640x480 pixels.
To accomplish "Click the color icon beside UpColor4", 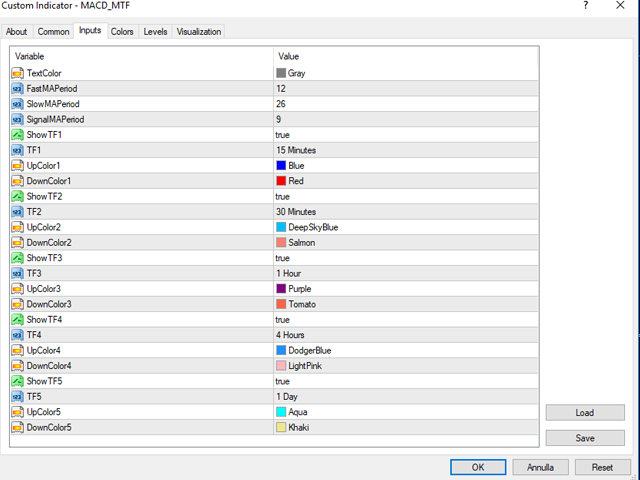I will pos(18,351).
